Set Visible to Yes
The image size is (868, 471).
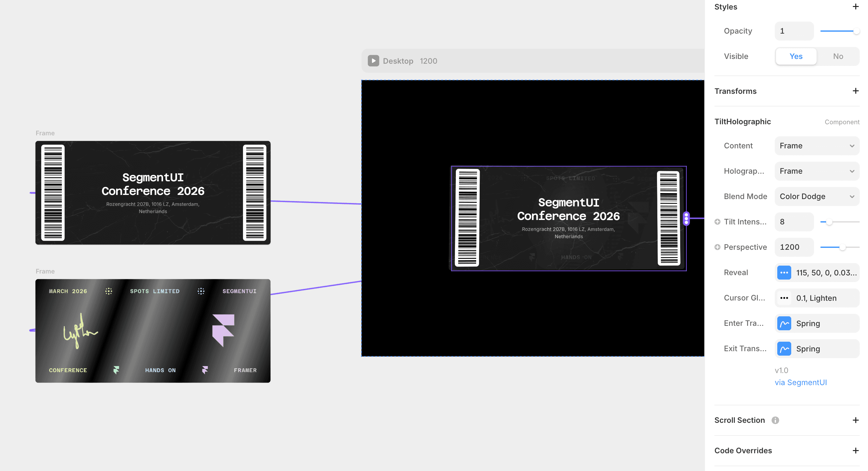796,56
